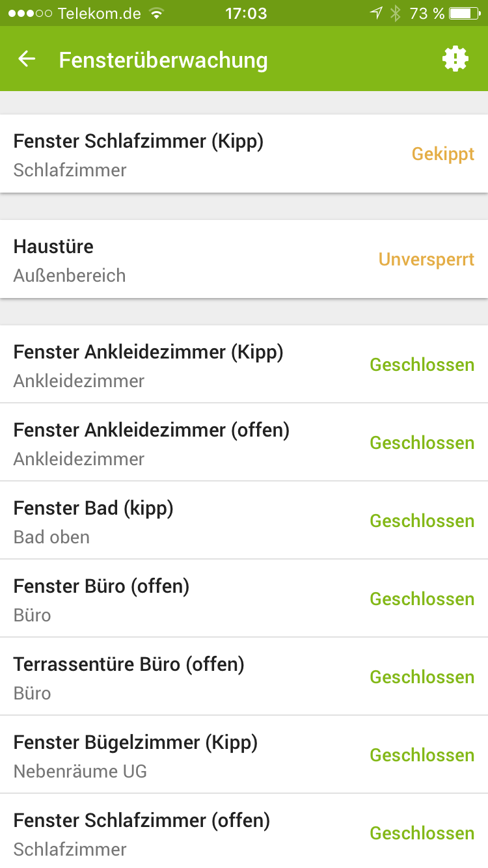Viewport: 488px width, 868px height.
Task: Tap the Wi-Fi signal icon
Action: (x=156, y=13)
